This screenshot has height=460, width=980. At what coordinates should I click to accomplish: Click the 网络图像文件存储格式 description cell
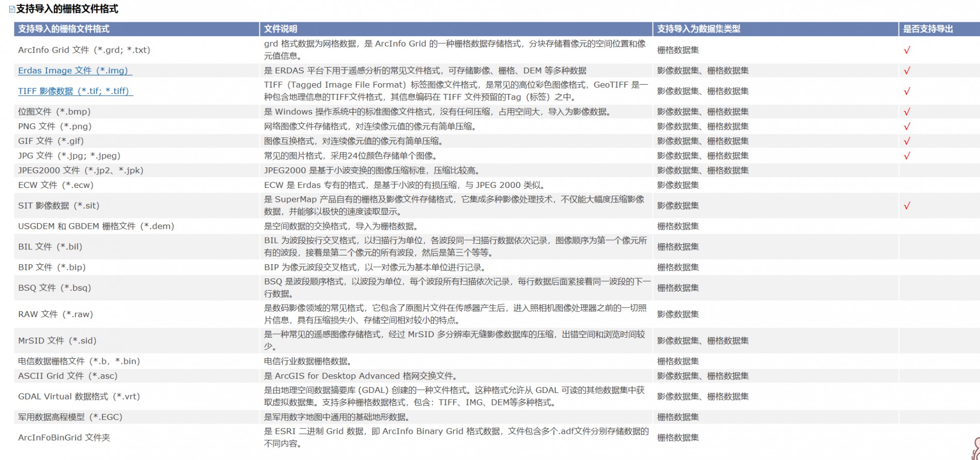pos(456,126)
